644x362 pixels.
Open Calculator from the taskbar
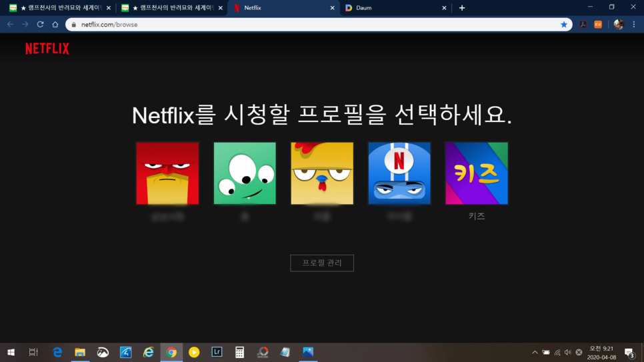[x=239, y=352]
